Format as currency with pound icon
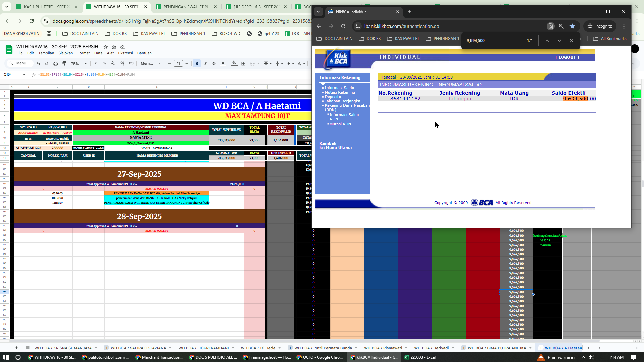 (x=96, y=63)
